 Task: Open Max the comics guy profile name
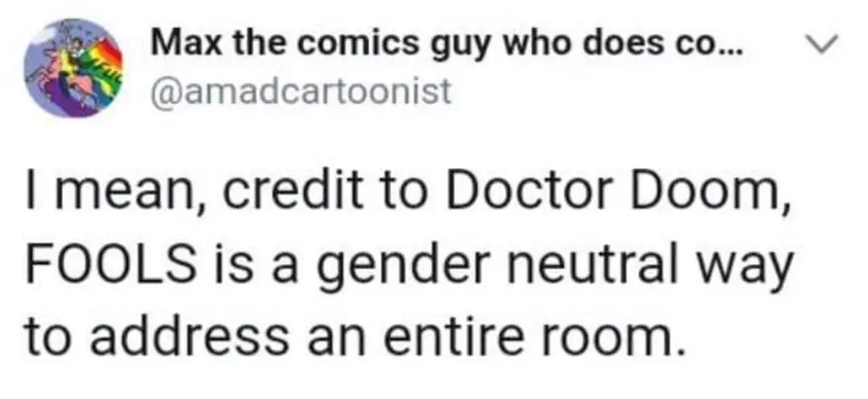coord(448,43)
